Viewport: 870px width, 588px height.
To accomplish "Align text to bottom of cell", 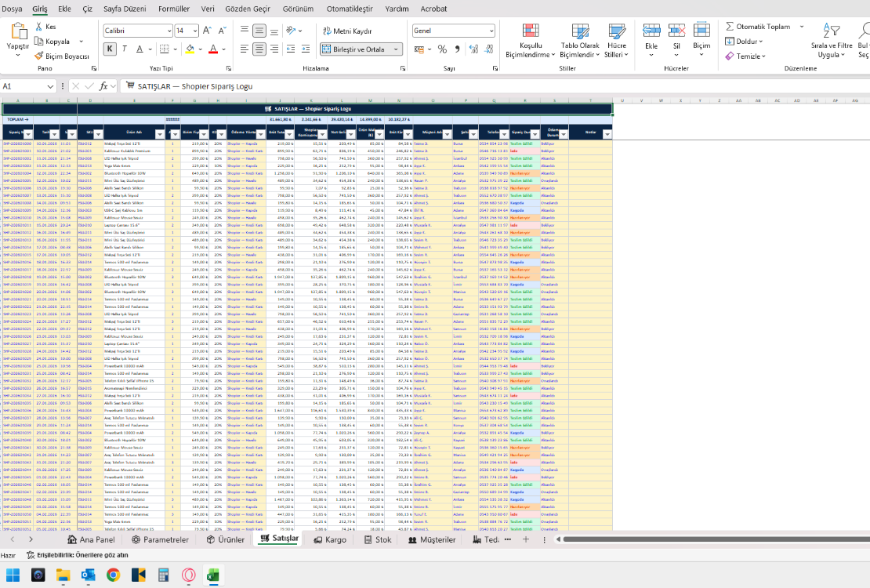I will pos(274,31).
